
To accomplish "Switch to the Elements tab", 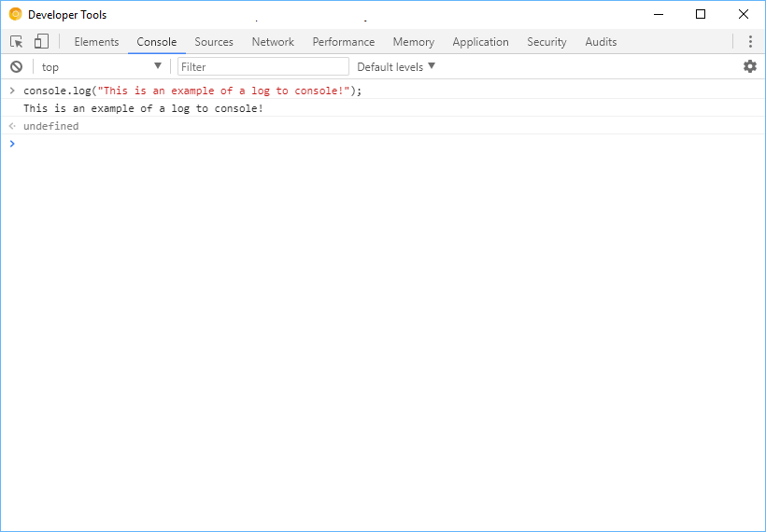I will click(x=96, y=42).
